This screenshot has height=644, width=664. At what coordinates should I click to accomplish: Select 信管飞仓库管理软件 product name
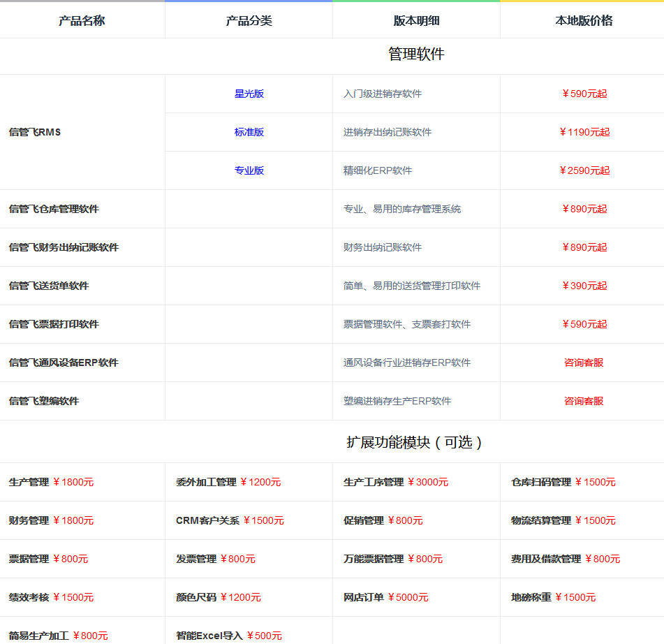coord(54,209)
